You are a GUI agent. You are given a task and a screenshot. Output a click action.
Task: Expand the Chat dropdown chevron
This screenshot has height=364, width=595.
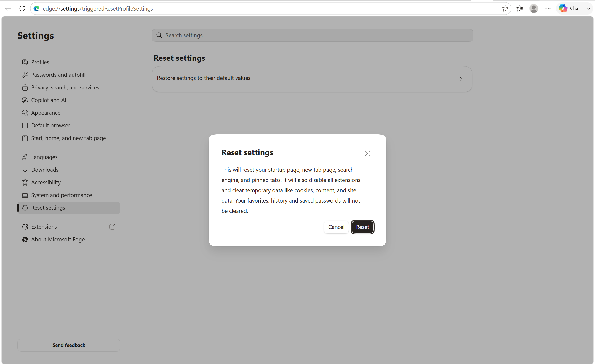pos(588,8)
